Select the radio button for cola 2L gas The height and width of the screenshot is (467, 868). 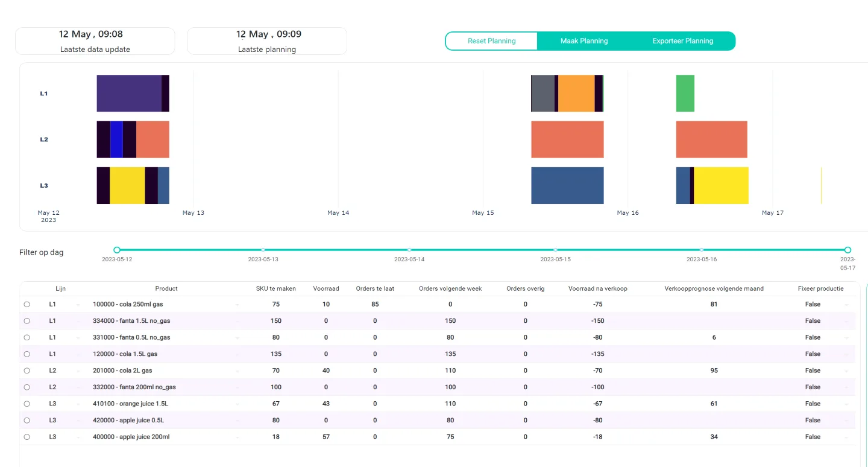(27, 371)
